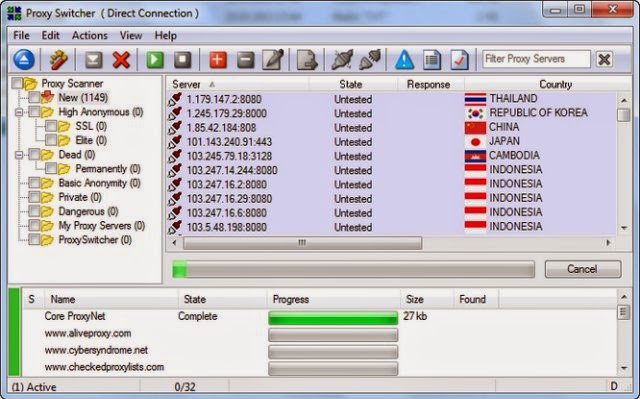The height and width of the screenshot is (399, 640).
Task: Add proxy with red plus icon
Action: point(218,60)
